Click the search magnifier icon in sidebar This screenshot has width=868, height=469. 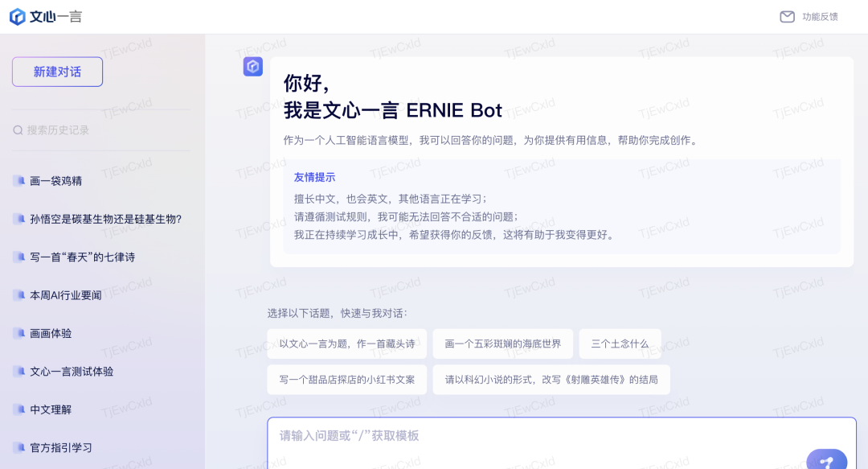tap(18, 130)
